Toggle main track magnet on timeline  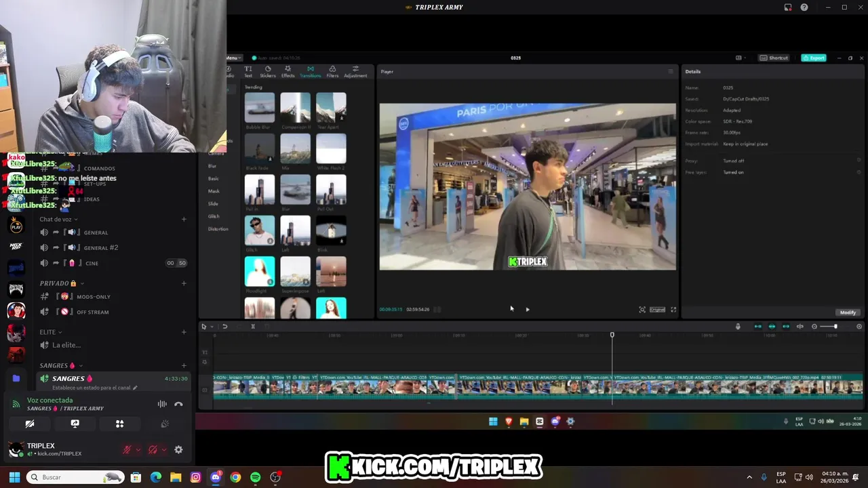757,327
